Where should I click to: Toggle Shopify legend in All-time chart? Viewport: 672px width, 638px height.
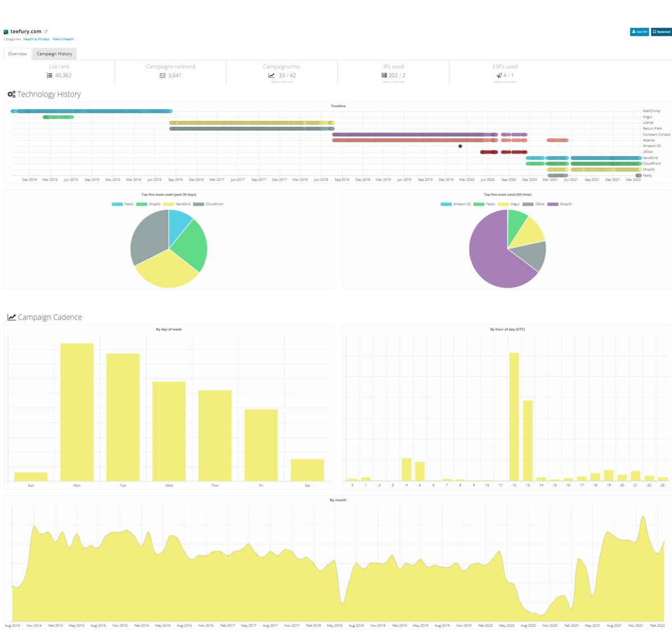(x=559, y=204)
